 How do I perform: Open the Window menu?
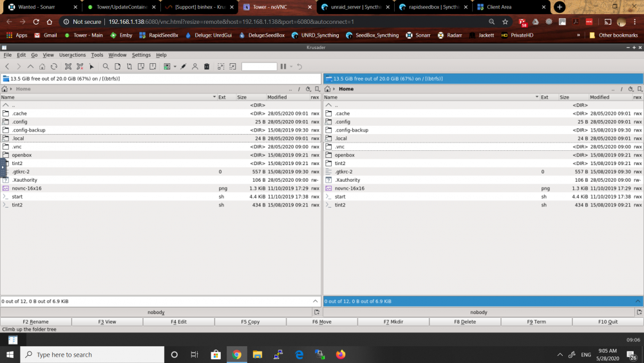click(117, 55)
